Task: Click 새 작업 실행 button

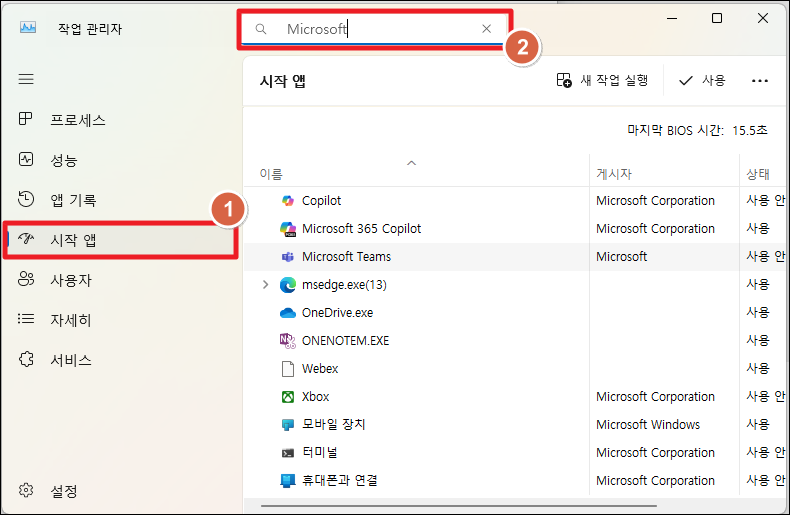Action: click(x=602, y=80)
